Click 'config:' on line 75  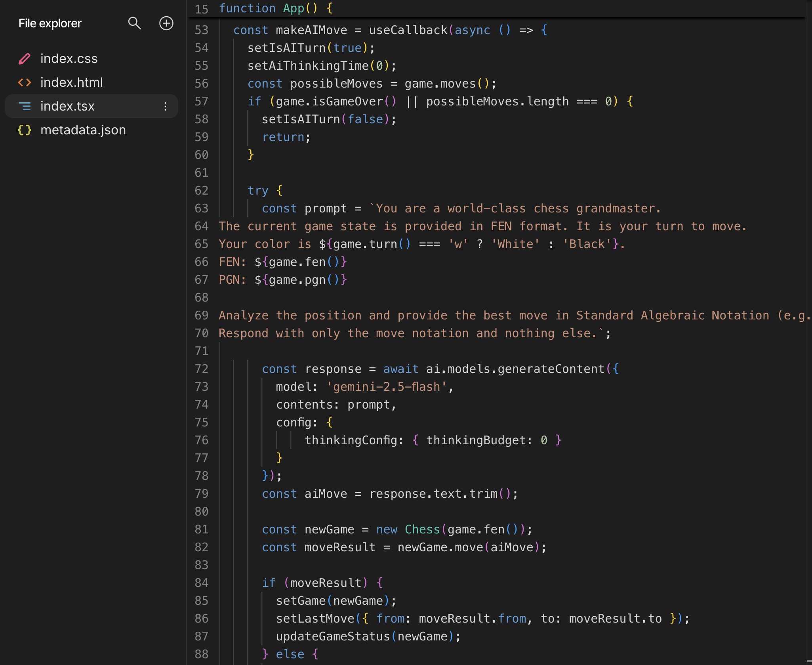pyautogui.click(x=297, y=422)
